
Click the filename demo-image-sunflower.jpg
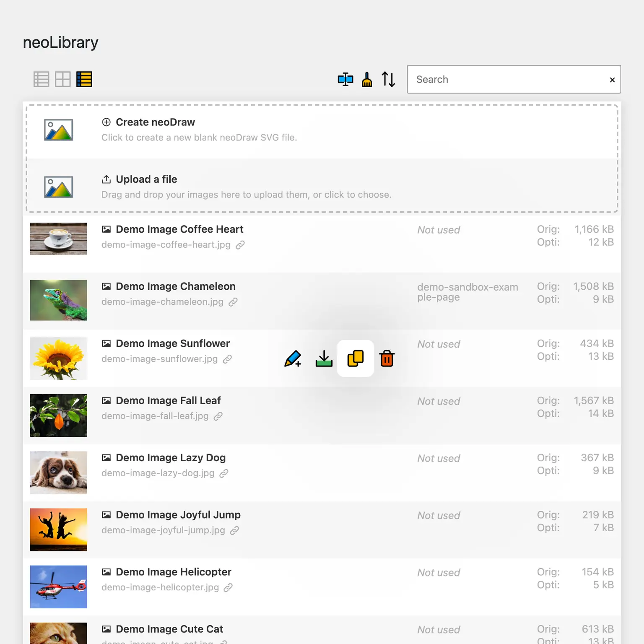click(x=160, y=359)
